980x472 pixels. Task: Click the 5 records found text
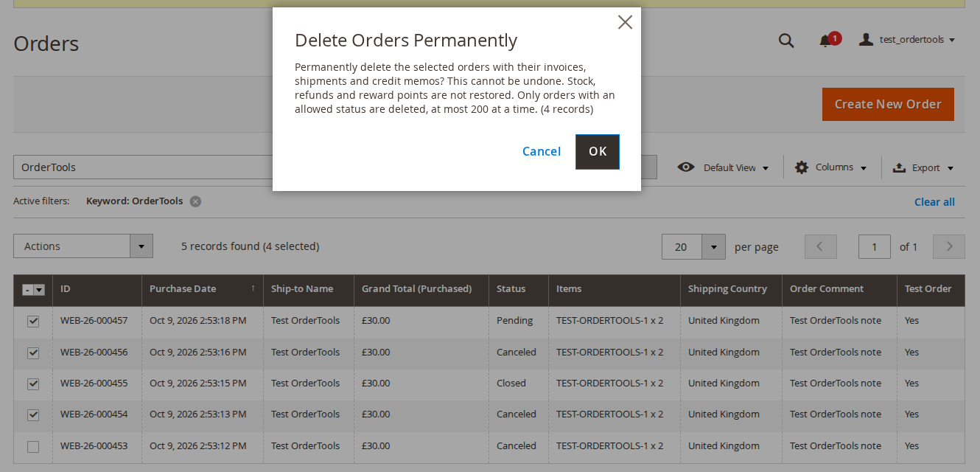click(220, 246)
